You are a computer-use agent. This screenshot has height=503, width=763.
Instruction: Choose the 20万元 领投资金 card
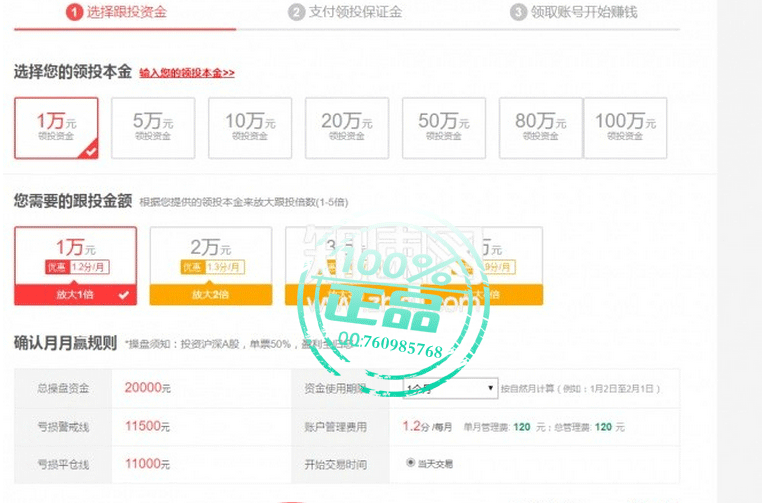coord(347,128)
